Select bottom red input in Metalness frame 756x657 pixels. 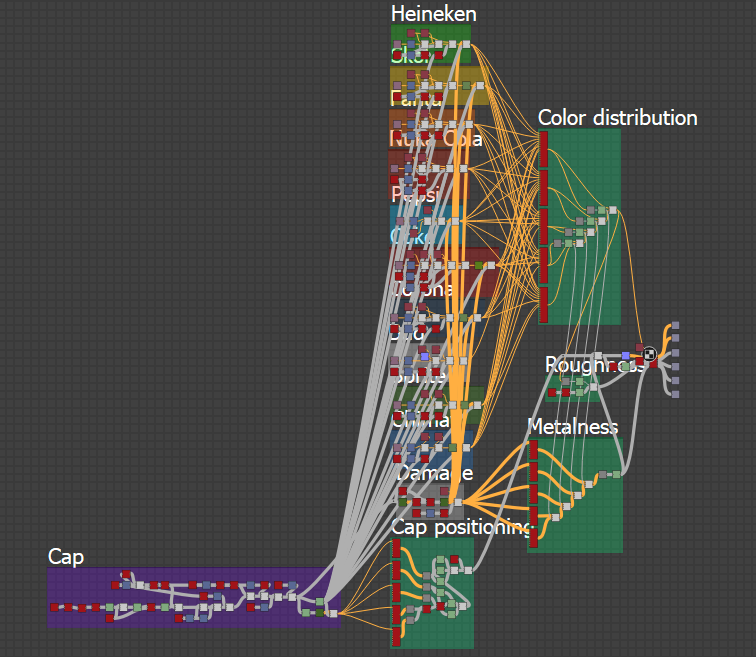click(533, 538)
